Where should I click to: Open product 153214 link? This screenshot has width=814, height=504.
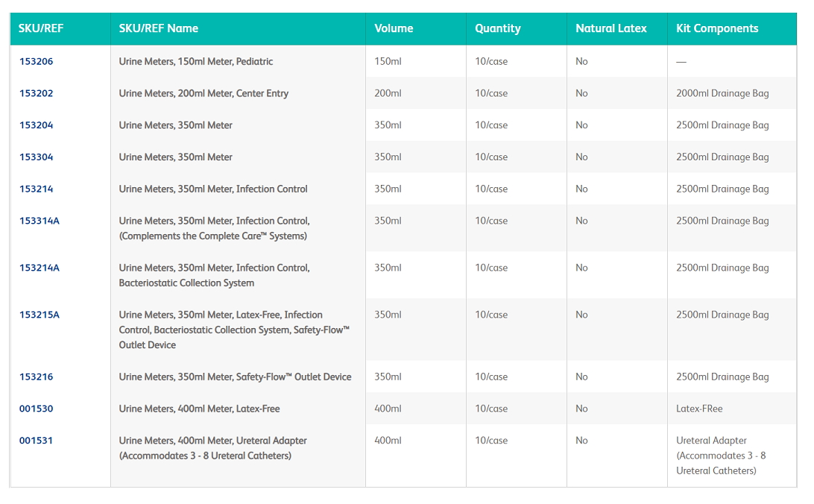36,189
